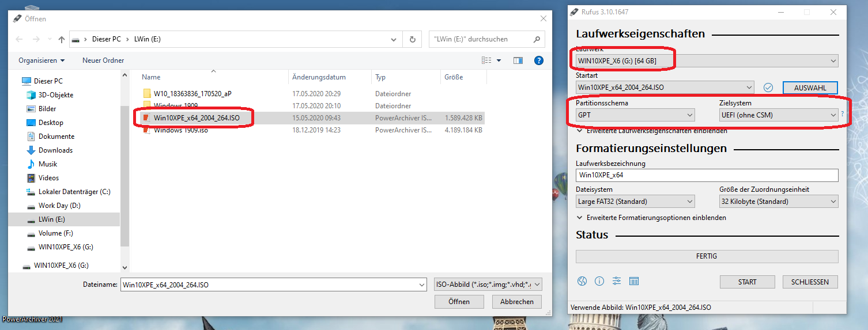
Task: Select Dokumente in navigation pane
Action: 56,136
